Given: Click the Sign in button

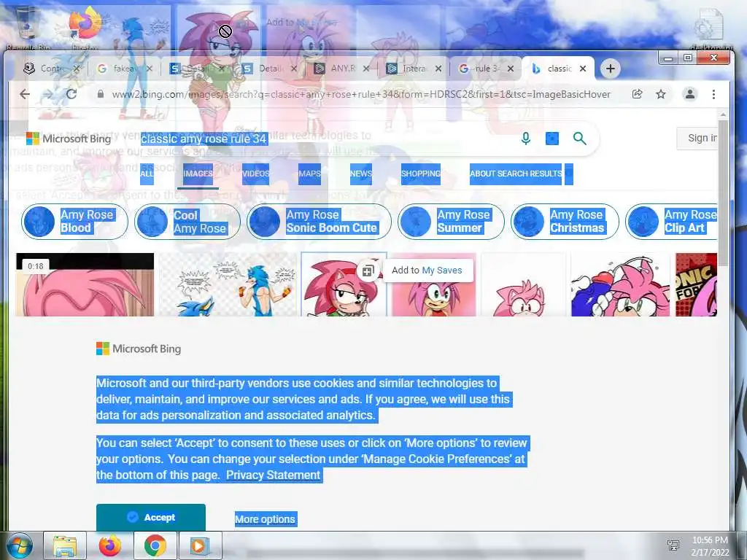Looking at the screenshot, I should tap(698, 139).
